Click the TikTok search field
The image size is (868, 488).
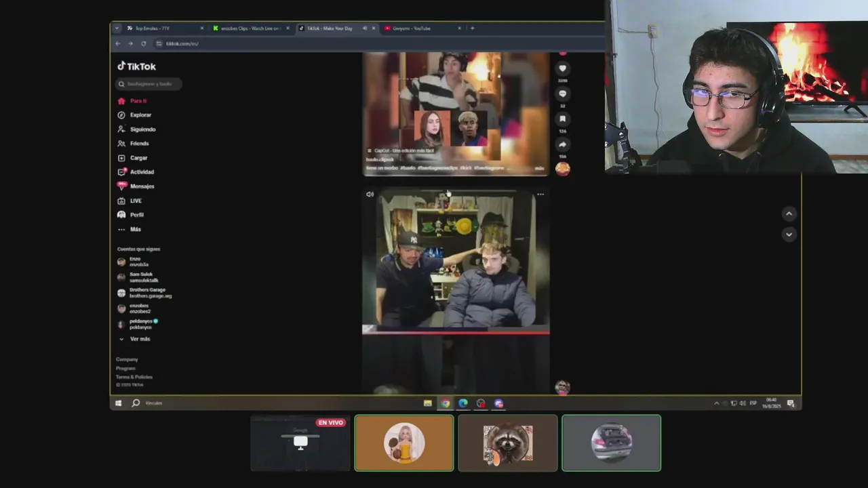[x=149, y=84]
